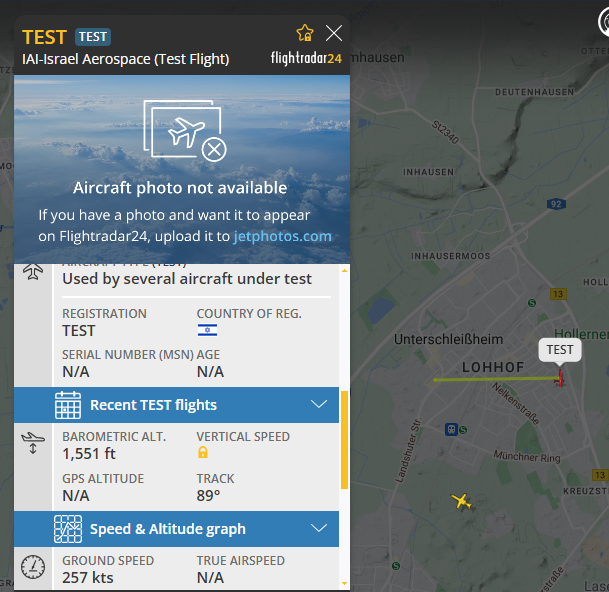Viewport: 609px width, 592px height.
Task: Expand the Speed & Altitude graph chevron
Action: click(319, 529)
